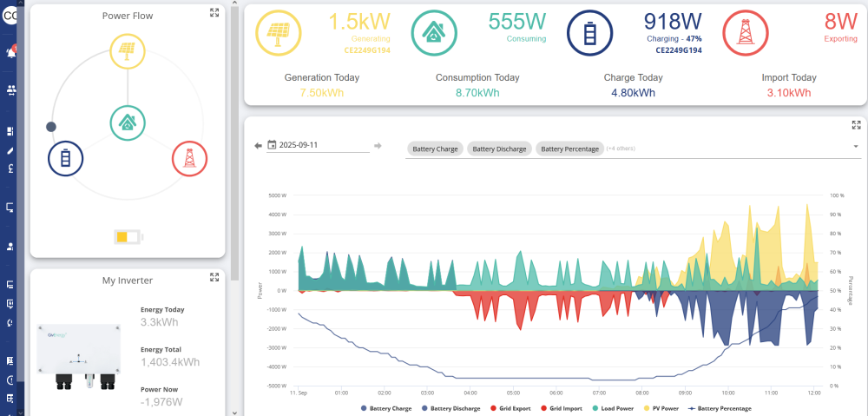Viewport: 868px width, 416px height.
Task: Expand the My Inverter card to fullscreen
Action: point(214,277)
